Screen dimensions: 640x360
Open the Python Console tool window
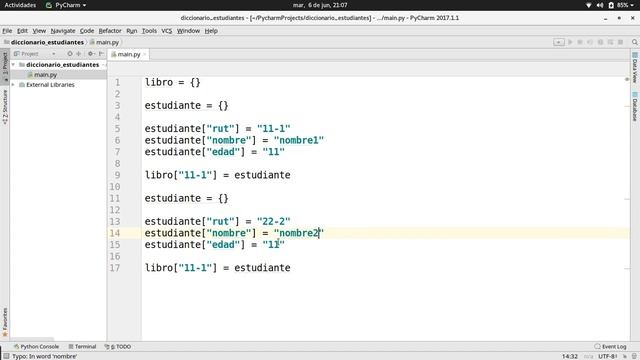(36, 347)
